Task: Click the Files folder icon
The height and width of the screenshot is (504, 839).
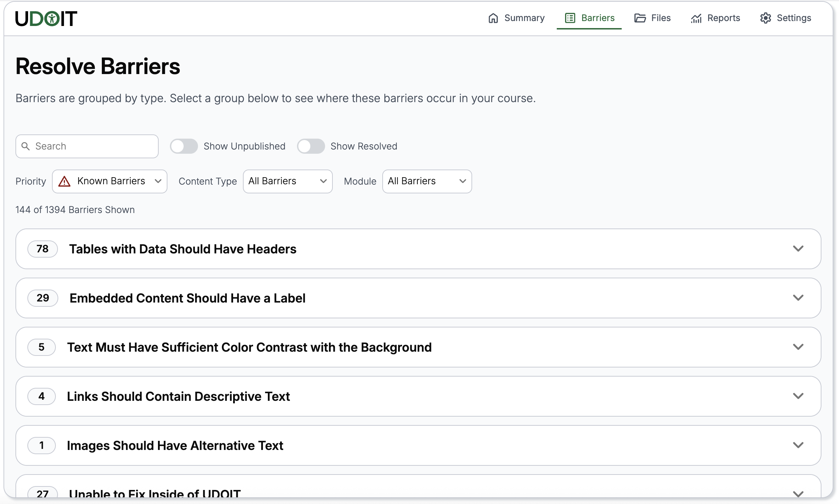Action: (640, 18)
